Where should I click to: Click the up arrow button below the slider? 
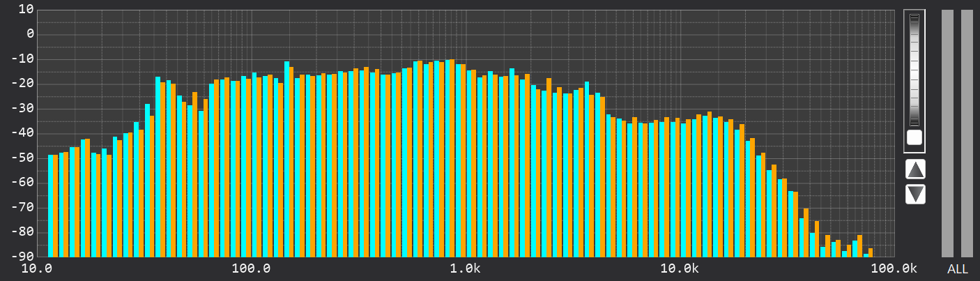point(915,169)
